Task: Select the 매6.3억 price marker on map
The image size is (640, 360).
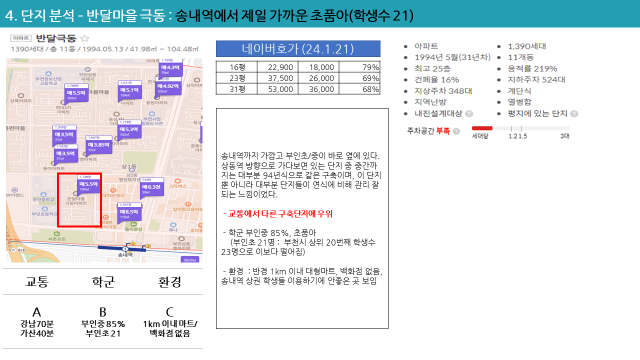Action: point(152,187)
